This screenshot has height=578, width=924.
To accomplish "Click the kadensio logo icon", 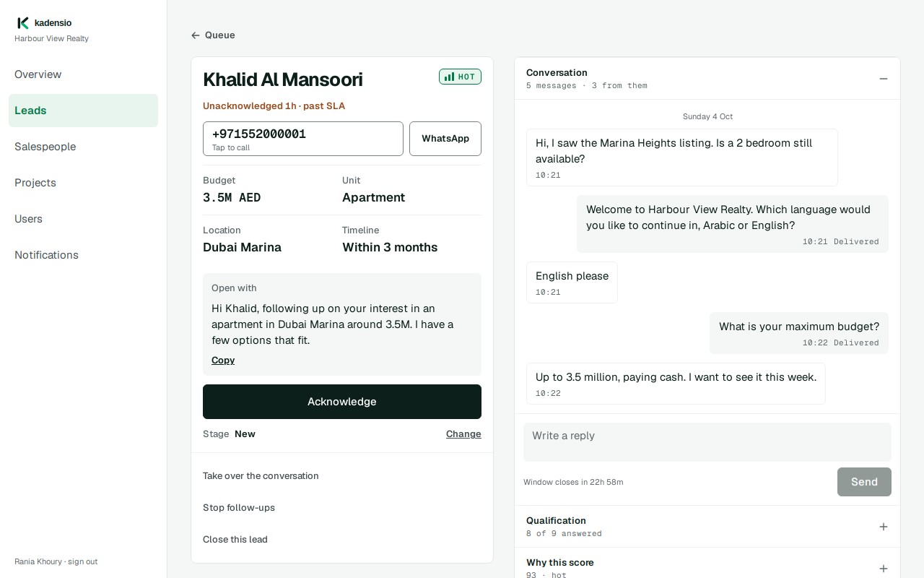I will coord(23,23).
